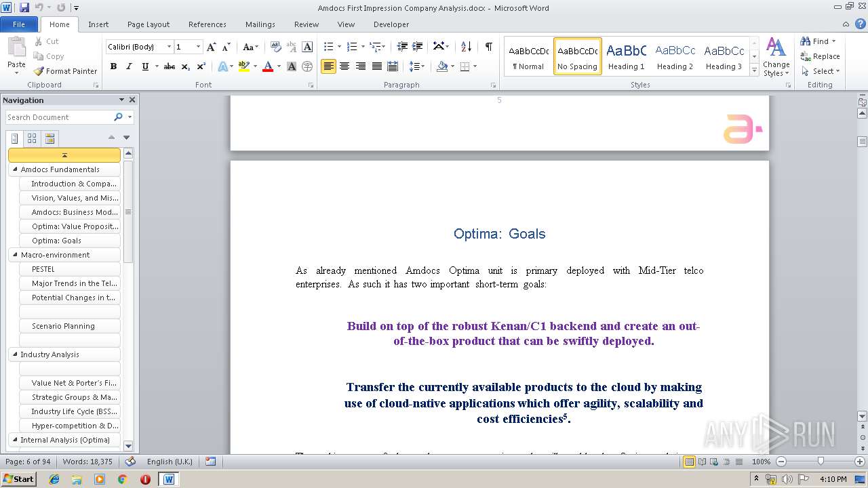Click Shrink Font icon

[x=227, y=47]
